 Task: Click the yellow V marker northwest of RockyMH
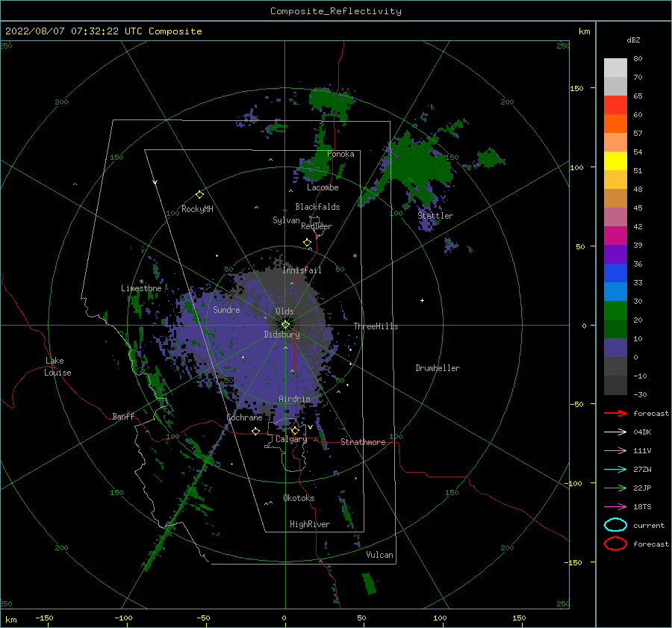pyautogui.click(x=155, y=182)
